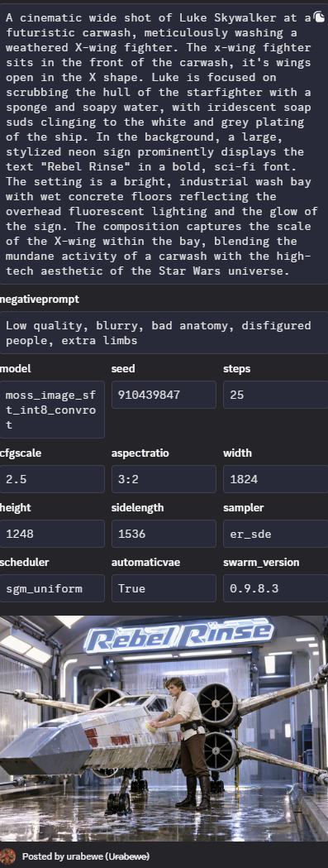Click the negative prompt text box
This screenshot has width=328, height=868.
164,333
